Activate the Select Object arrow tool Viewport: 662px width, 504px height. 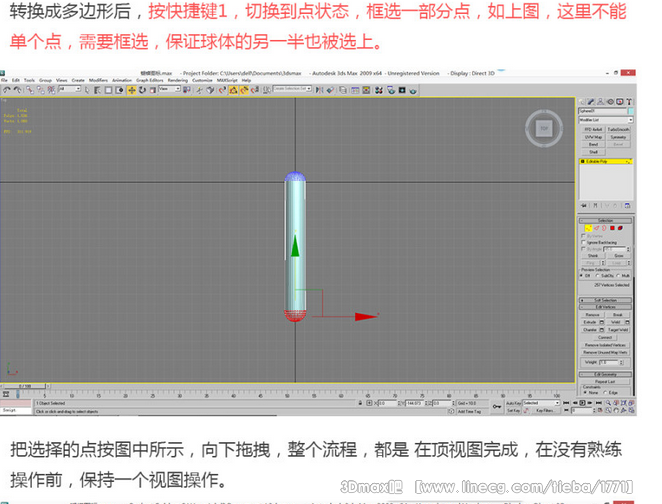pyautogui.click(x=87, y=90)
